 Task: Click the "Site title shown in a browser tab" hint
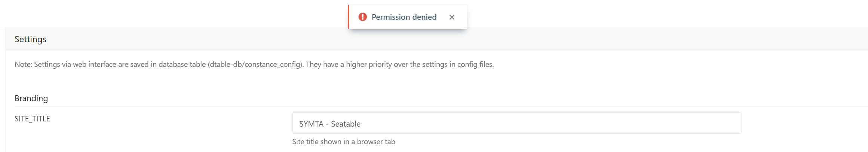[x=343, y=142]
